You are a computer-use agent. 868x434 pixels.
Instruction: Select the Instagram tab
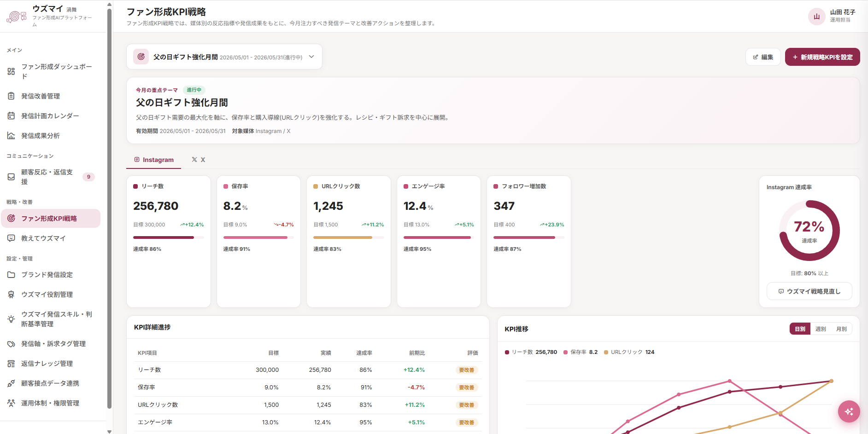154,160
